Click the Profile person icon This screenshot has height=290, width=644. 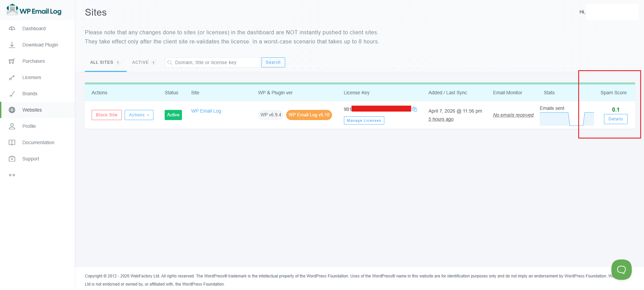coord(12,126)
